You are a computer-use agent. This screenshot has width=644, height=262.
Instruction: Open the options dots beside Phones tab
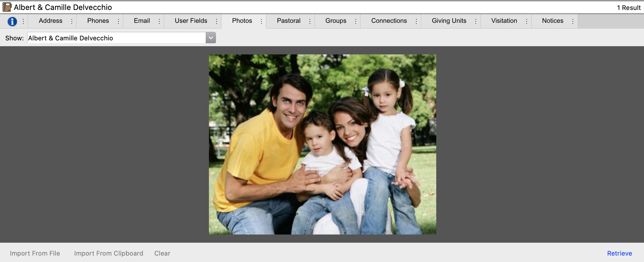point(118,21)
